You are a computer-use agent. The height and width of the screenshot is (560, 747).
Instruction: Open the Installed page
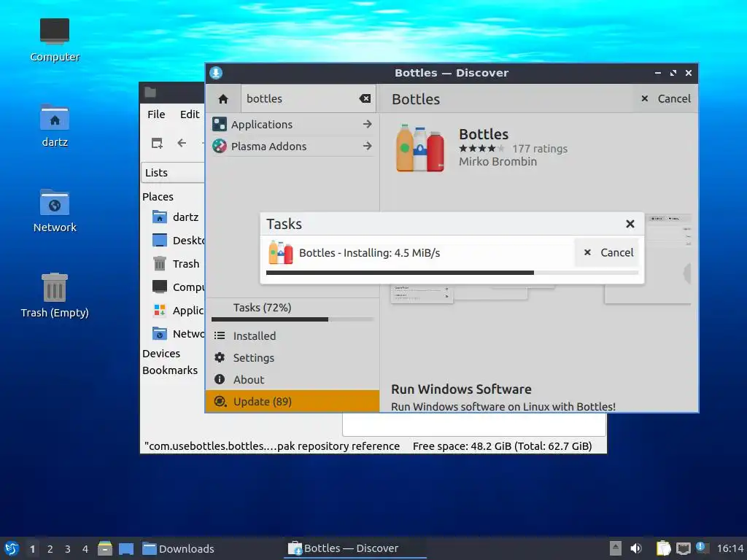click(293, 335)
